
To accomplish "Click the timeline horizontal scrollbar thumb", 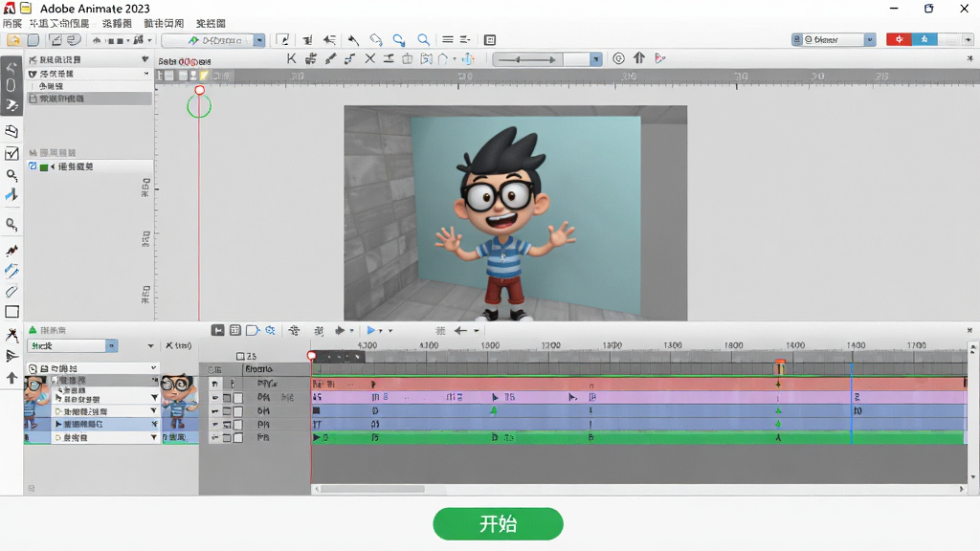I will pyautogui.click(x=373, y=489).
